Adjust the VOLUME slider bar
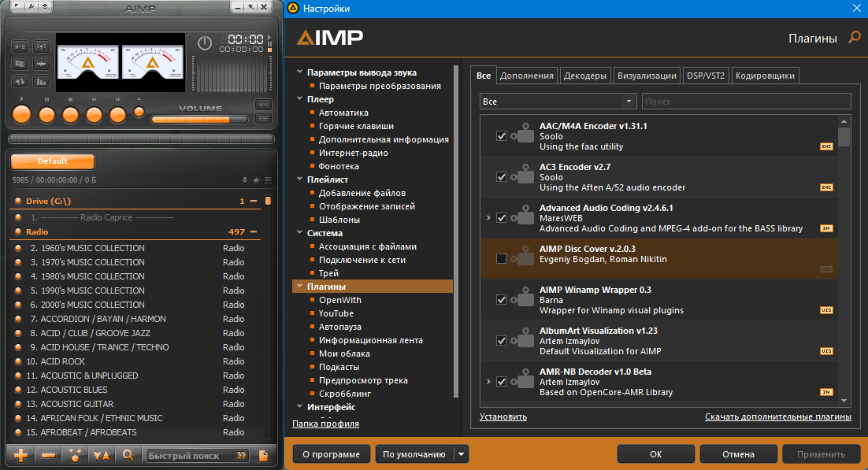Image resolution: width=868 pixels, height=470 pixels. coord(199,119)
